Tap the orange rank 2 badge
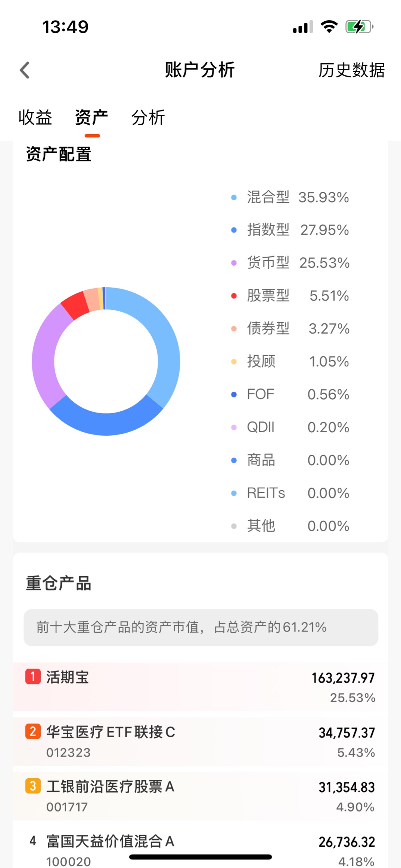The image size is (401, 868). point(33,731)
